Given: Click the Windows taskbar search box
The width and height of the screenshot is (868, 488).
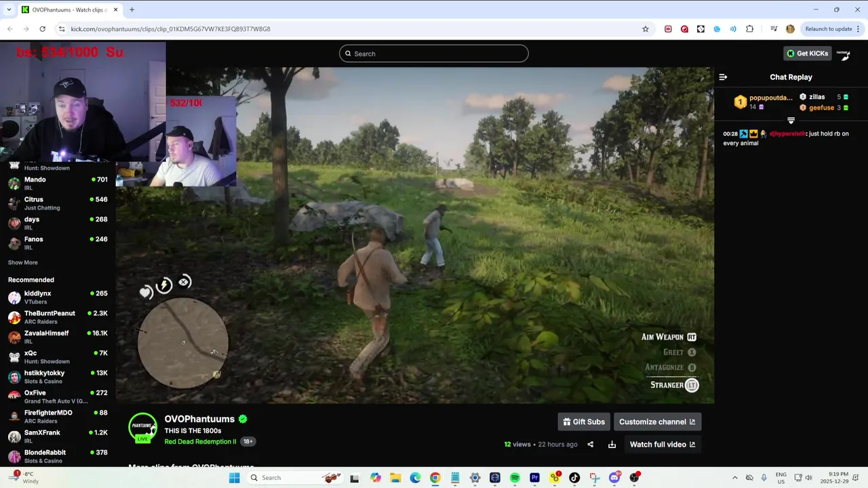Looking at the screenshot, I should pyautogui.click(x=295, y=478).
